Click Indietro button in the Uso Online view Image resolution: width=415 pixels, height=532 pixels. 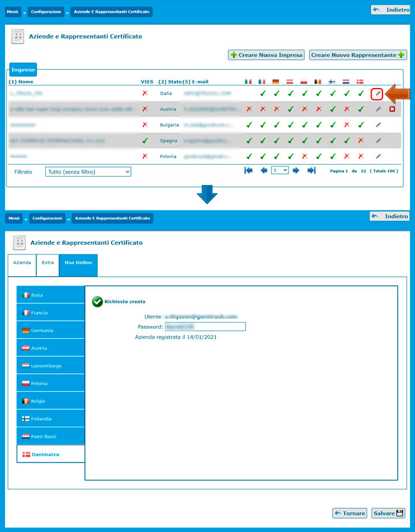pyautogui.click(x=389, y=216)
